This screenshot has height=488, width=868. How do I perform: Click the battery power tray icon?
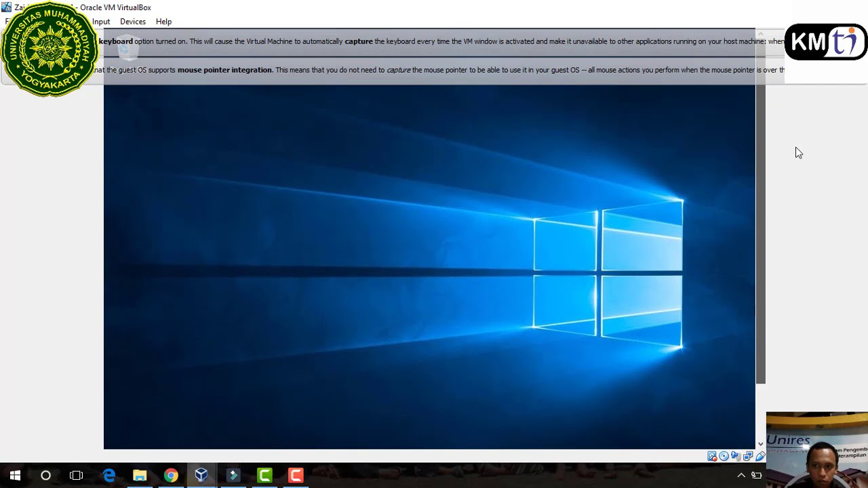click(757, 475)
